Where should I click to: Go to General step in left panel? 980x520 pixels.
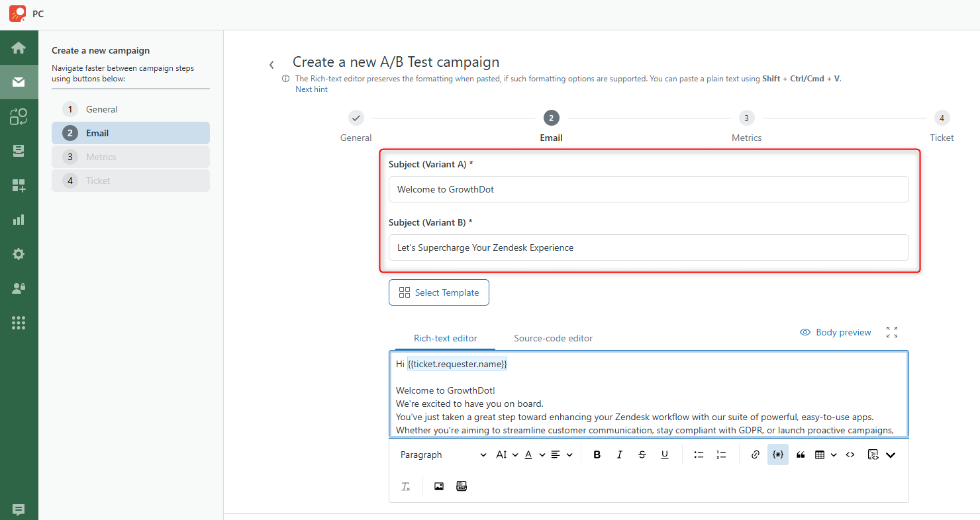coord(130,109)
